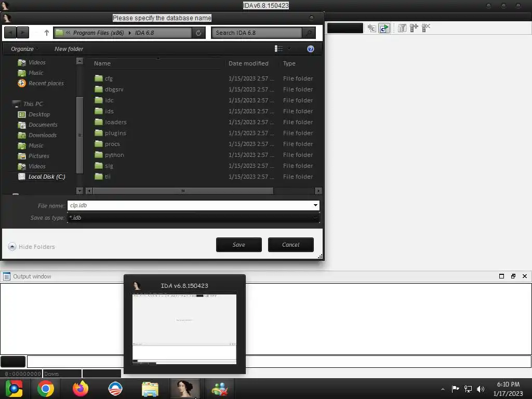The width and height of the screenshot is (532, 399).
Task: Sort by the Type column header
Action: (x=289, y=63)
